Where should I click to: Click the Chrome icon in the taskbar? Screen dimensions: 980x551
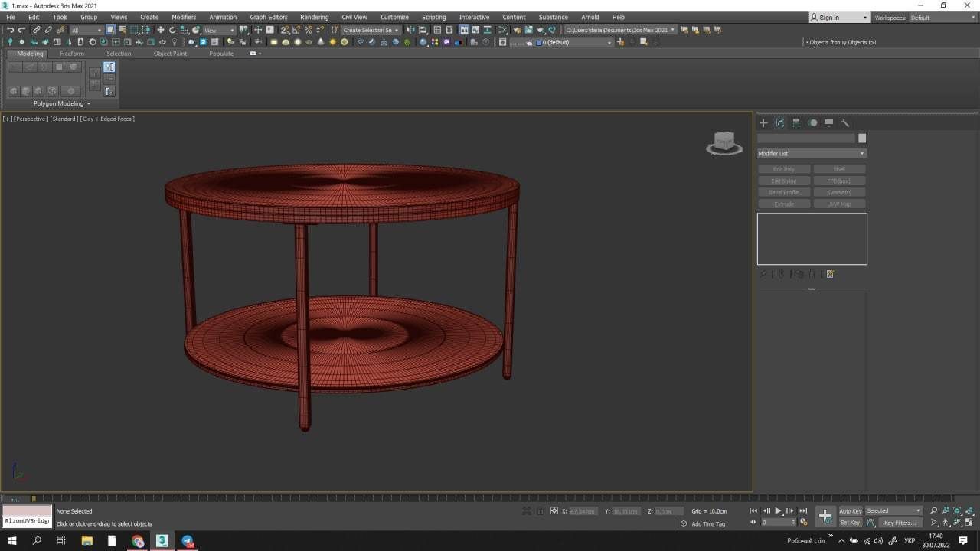coord(137,541)
